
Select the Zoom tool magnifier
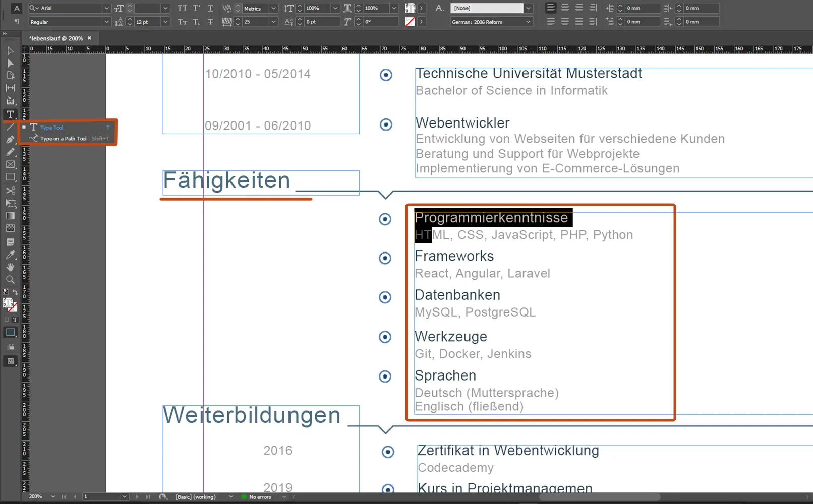point(10,280)
